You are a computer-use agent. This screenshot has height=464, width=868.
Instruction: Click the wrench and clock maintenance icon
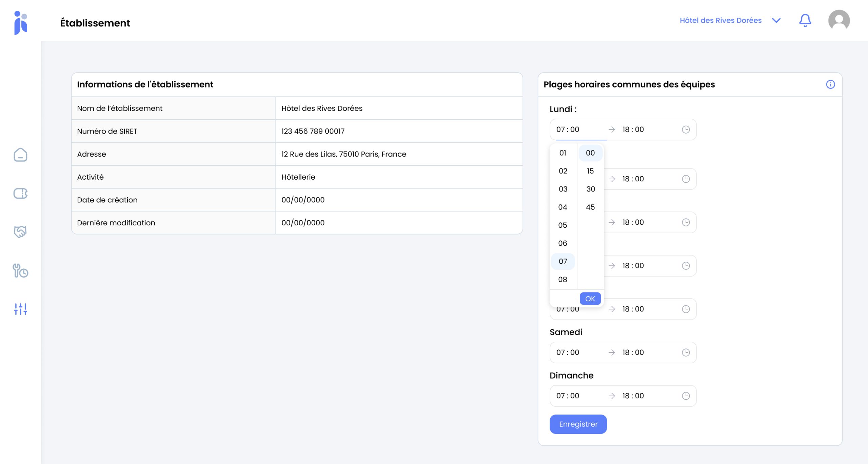point(20,271)
